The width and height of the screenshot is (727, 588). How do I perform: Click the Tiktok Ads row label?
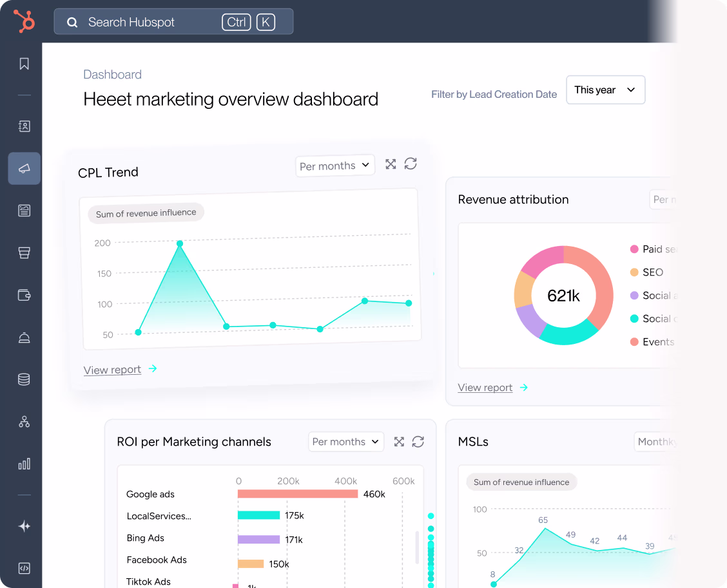[x=148, y=582]
